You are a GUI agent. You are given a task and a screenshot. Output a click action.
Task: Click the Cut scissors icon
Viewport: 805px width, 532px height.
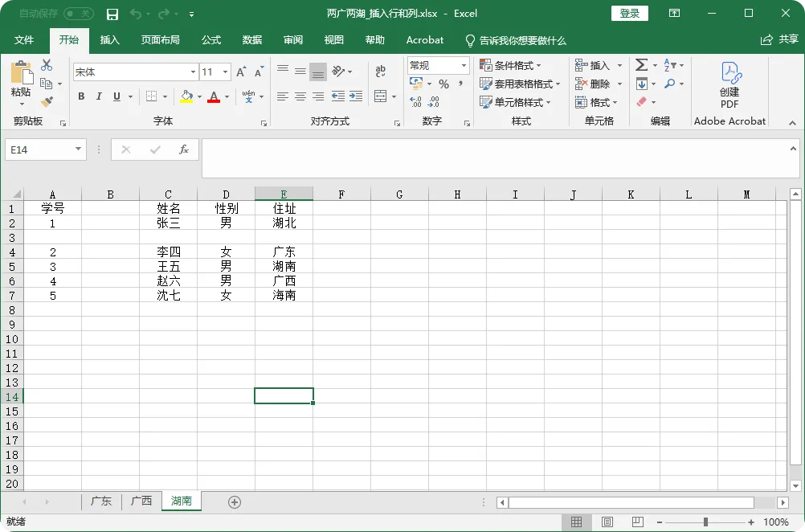pyautogui.click(x=47, y=65)
